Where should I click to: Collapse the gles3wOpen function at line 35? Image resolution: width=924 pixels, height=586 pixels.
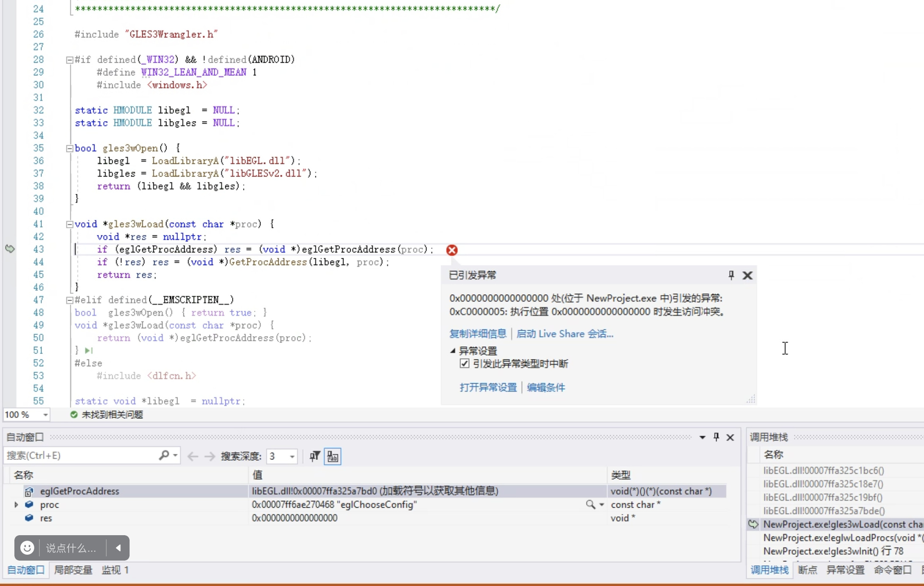point(69,148)
